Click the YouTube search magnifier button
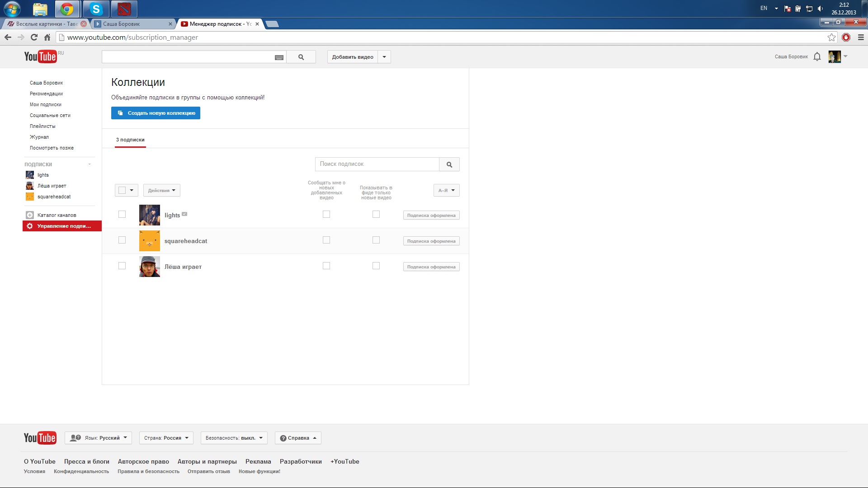Screen dimensions: 868x488 point(301,57)
